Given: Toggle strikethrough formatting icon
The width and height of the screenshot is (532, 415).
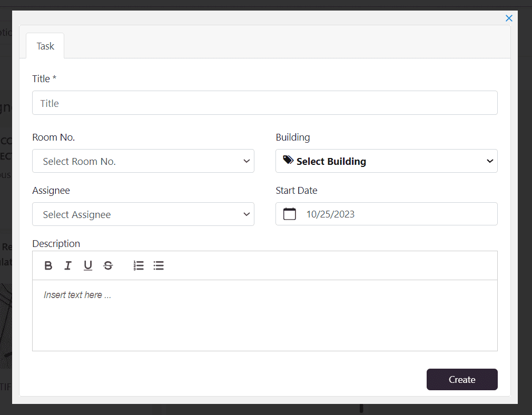Looking at the screenshot, I should (x=108, y=265).
